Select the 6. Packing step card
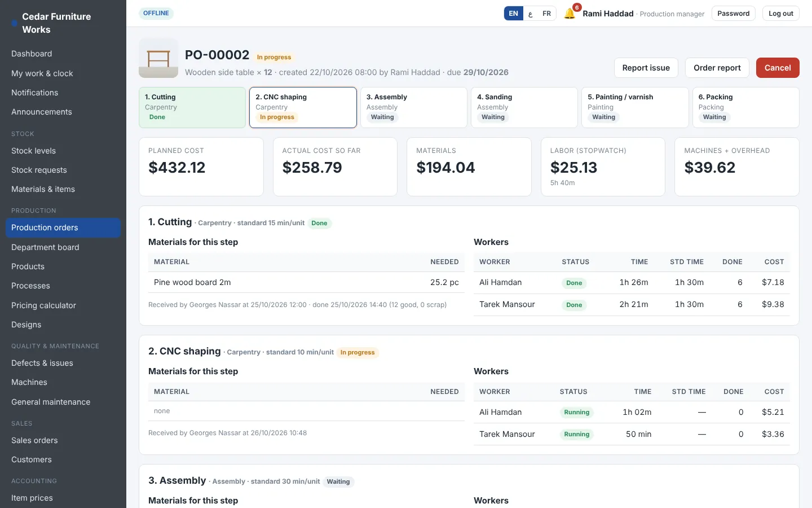This screenshot has height=508, width=812. 745,107
